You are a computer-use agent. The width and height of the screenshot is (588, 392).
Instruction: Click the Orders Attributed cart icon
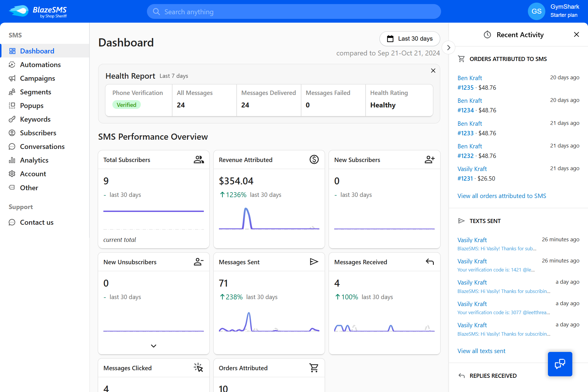[x=314, y=368]
